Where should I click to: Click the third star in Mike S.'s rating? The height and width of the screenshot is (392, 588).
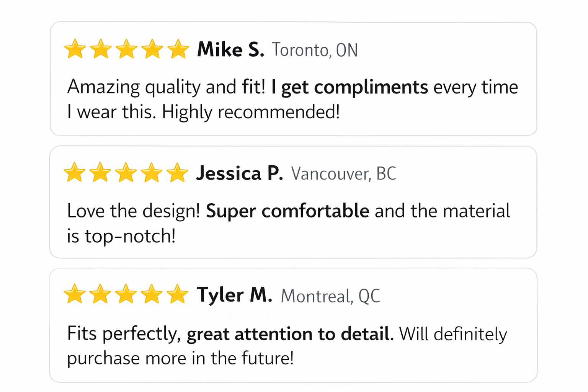coord(126,49)
